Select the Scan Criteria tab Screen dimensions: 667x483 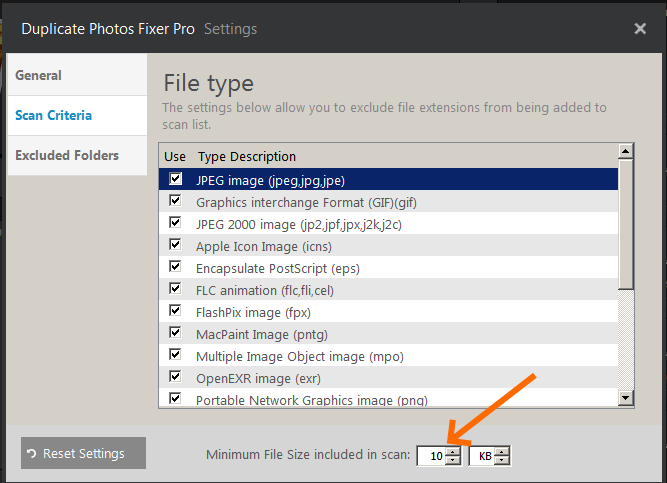77,115
